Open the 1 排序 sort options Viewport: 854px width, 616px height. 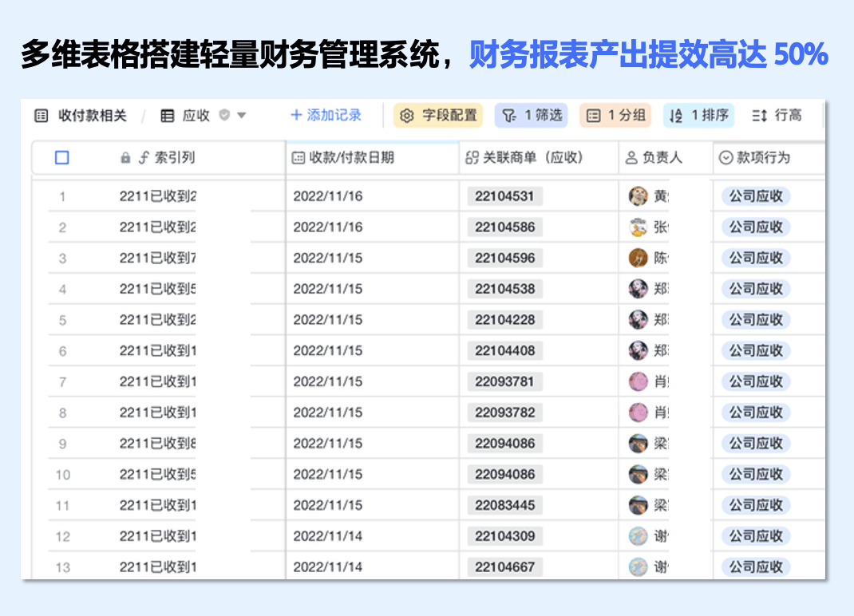[698, 116]
